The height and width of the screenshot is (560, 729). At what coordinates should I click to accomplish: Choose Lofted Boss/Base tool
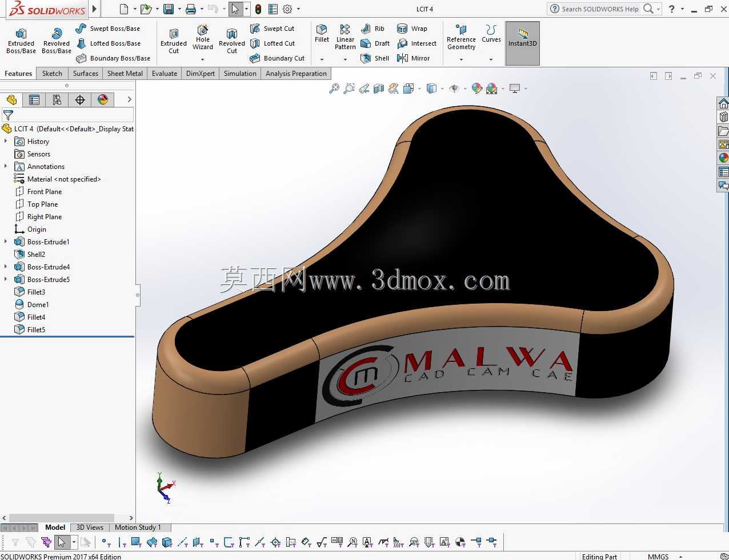(108, 43)
